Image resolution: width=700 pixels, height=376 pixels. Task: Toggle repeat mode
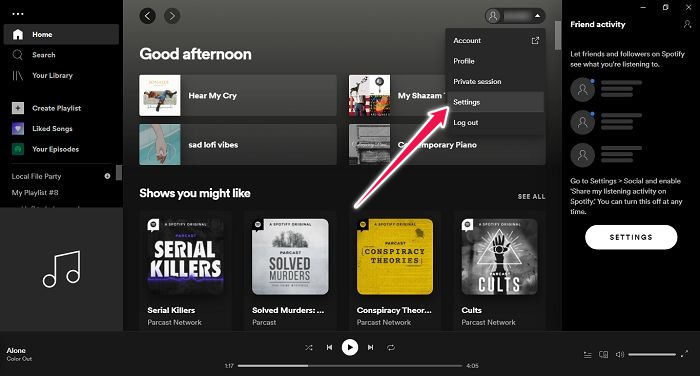coord(391,347)
